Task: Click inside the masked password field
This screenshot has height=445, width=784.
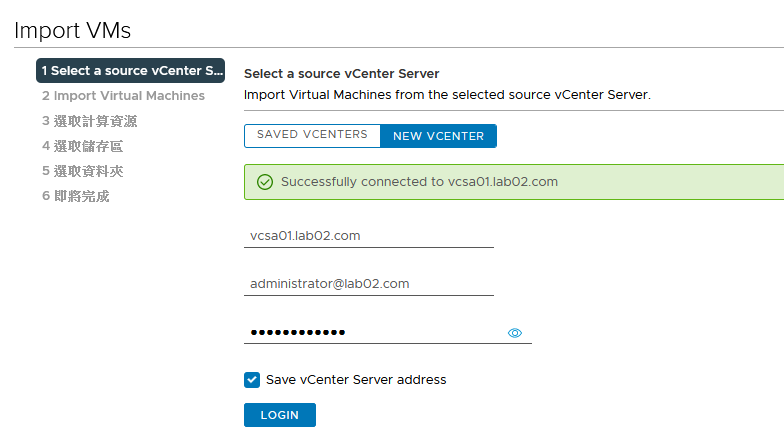Action: (x=375, y=332)
